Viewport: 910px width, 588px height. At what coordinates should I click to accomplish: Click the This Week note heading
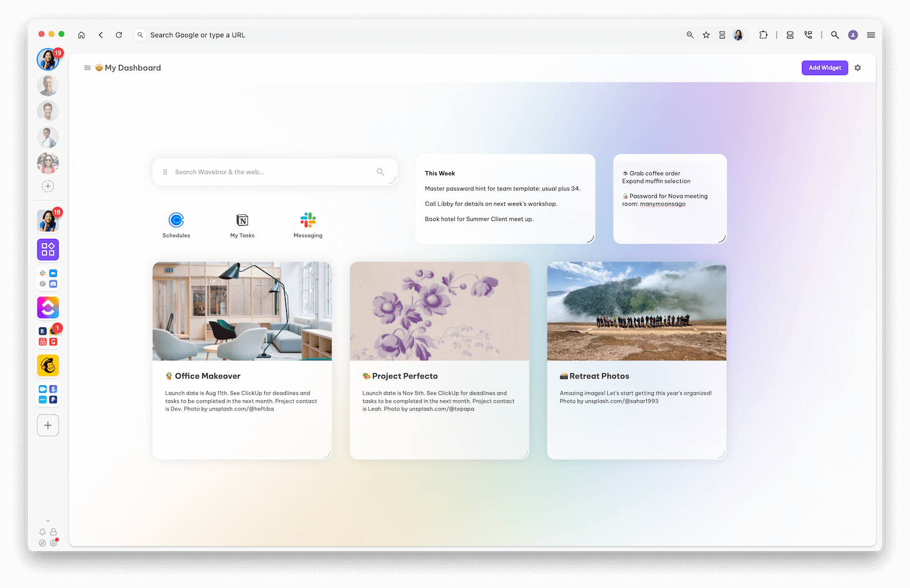pos(440,173)
